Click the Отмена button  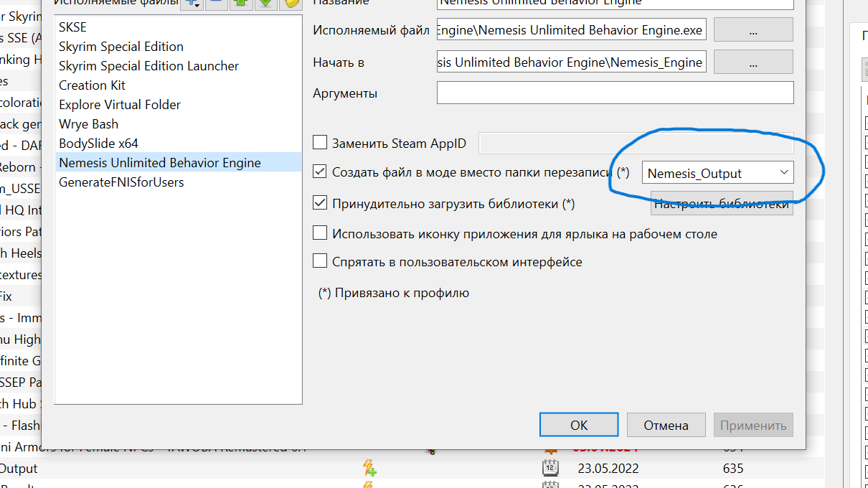click(x=666, y=425)
